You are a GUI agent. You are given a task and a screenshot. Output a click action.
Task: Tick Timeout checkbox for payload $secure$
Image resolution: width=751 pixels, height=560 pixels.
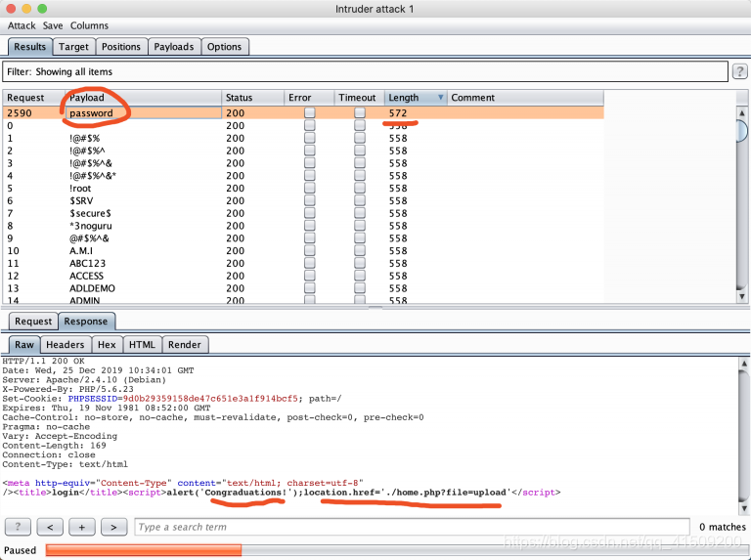pyautogui.click(x=360, y=213)
